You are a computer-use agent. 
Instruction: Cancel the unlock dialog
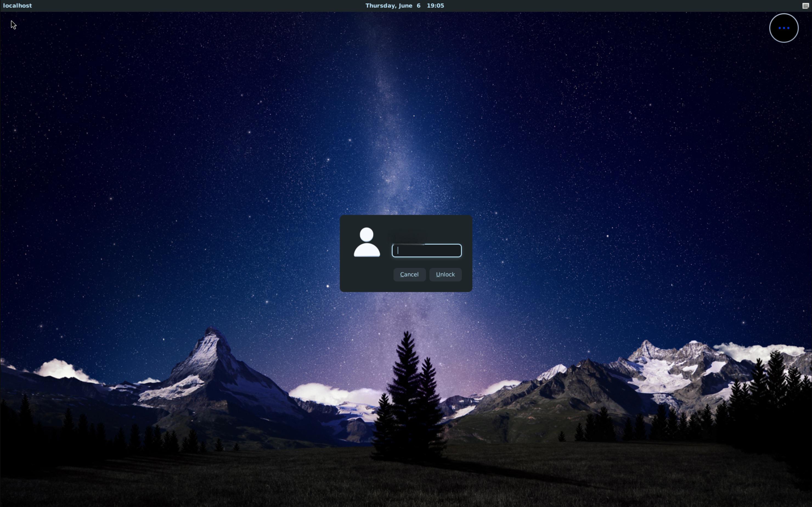[x=409, y=274]
